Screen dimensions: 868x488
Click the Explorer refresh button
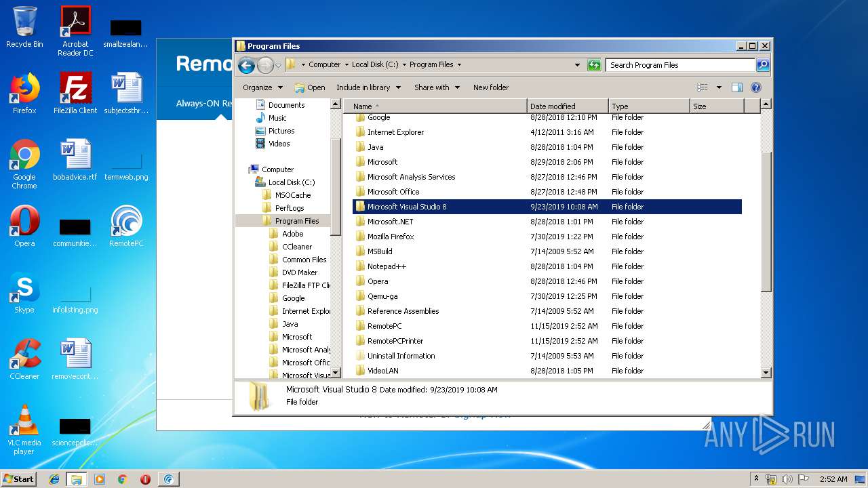pos(594,65)
